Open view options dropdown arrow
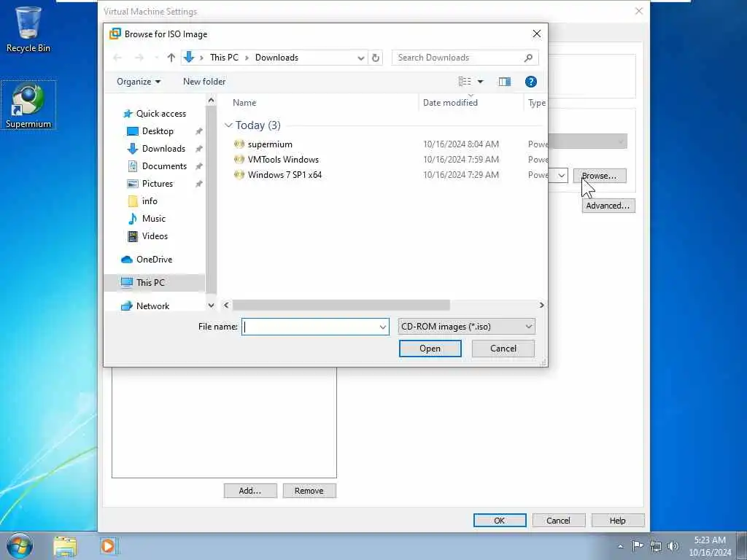 (x=480, y=82)
